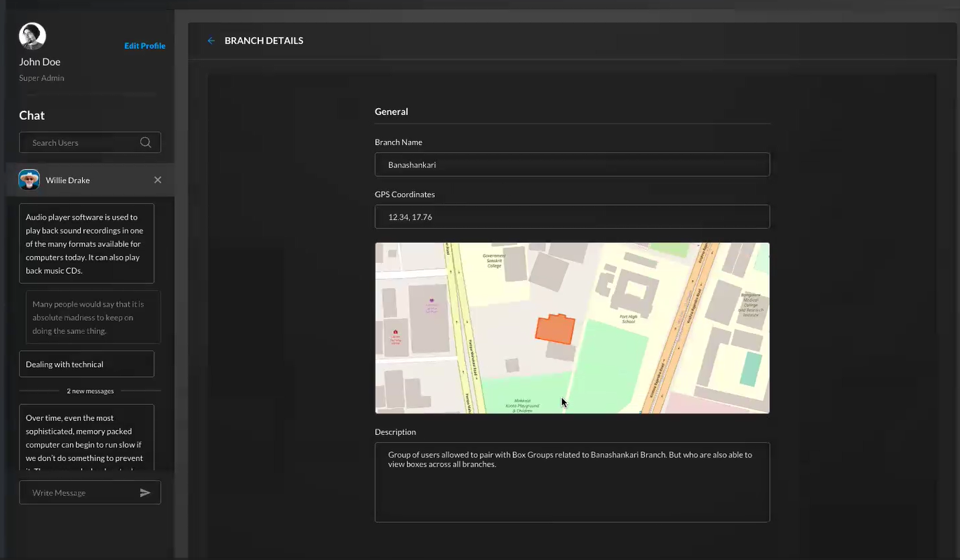Click the Willie Drake chat name
The width and height of the screenshot is (960, 560).
click(x=67, y=180)
